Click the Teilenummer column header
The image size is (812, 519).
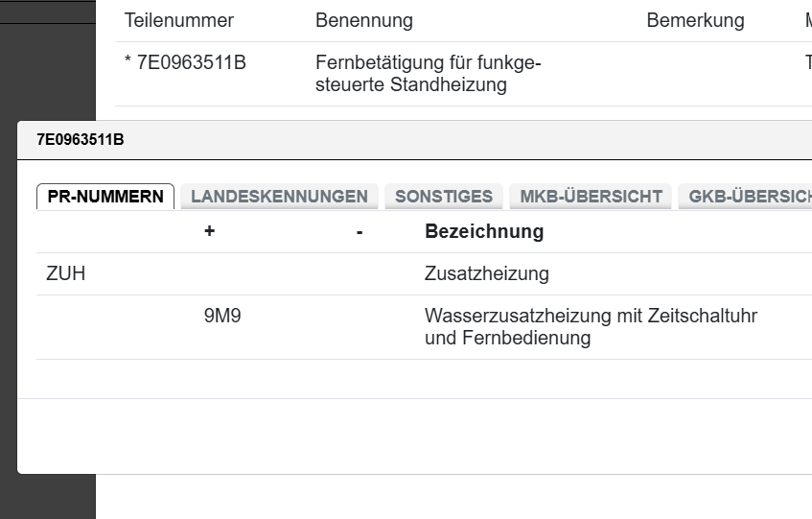(179, 20)
